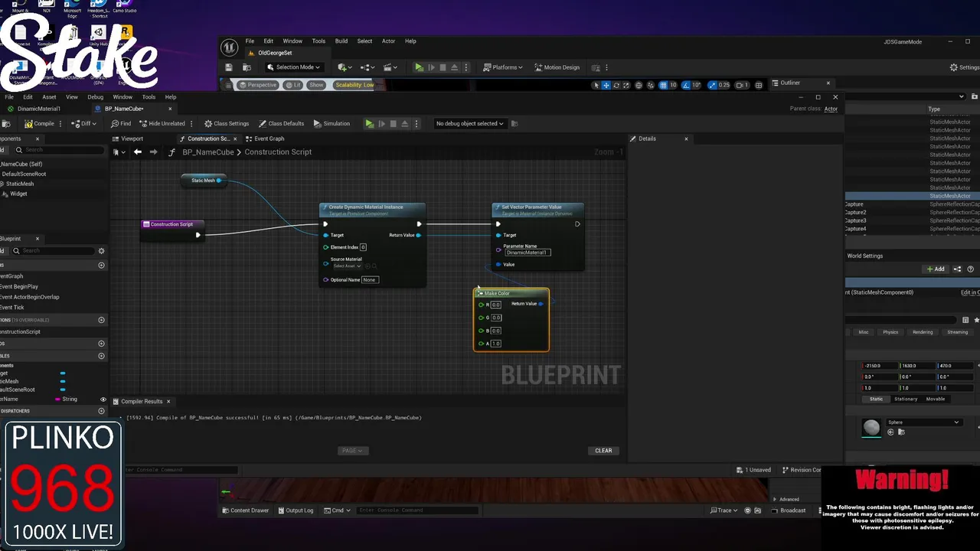The image size is (980, 551).
Task: Toggle visibility eye for the String variable
Action: click(103, 399)
